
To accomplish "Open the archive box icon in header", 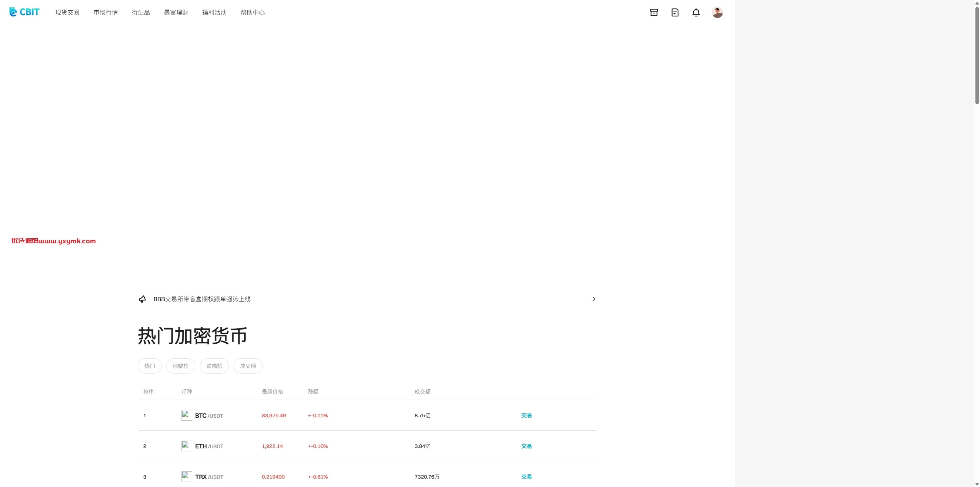I will point(654,13).
